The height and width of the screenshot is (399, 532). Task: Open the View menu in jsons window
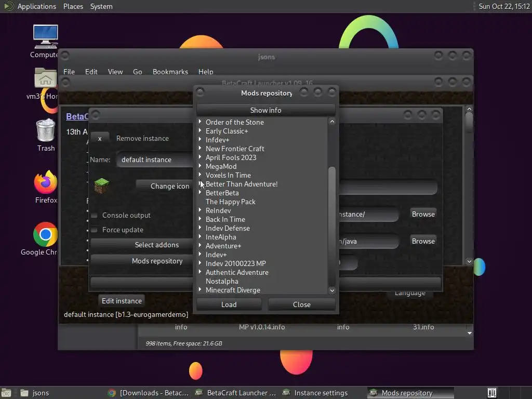point(115,72)
